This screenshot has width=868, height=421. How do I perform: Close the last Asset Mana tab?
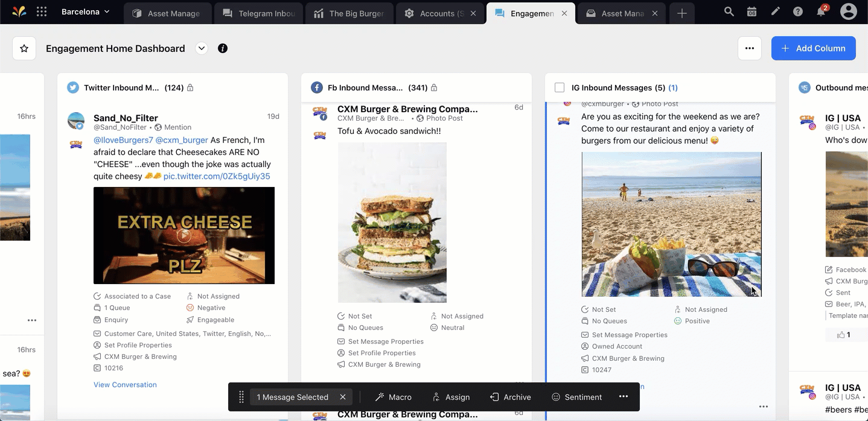(655, 13)
